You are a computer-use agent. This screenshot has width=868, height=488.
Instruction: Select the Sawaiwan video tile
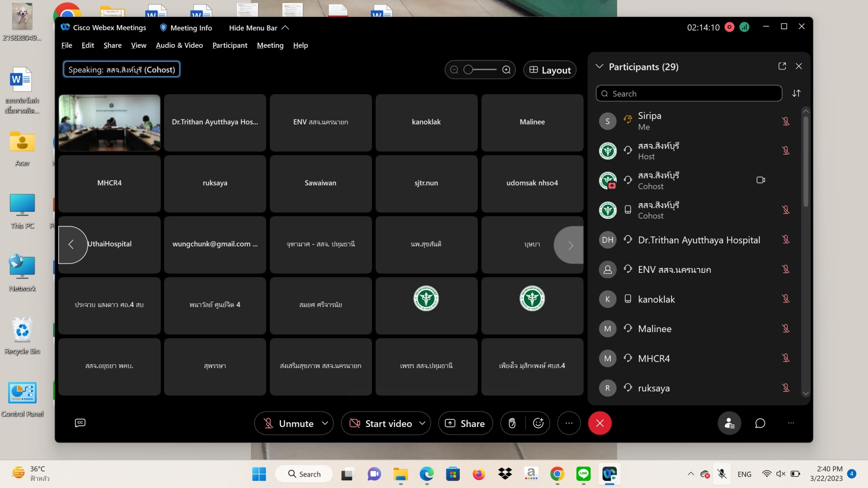320,183
